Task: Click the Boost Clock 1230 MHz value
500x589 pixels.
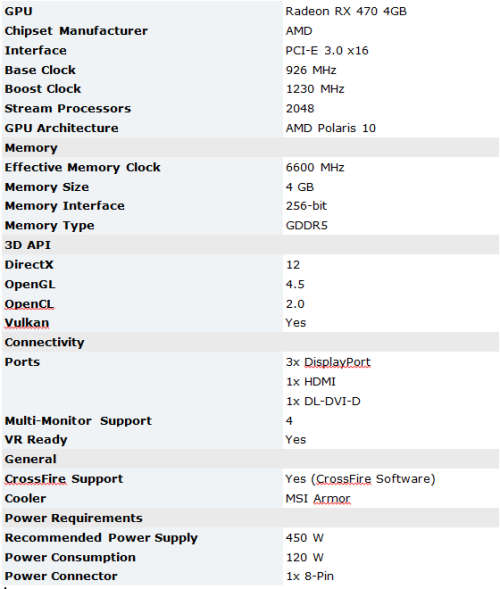Action: point(315,89)
